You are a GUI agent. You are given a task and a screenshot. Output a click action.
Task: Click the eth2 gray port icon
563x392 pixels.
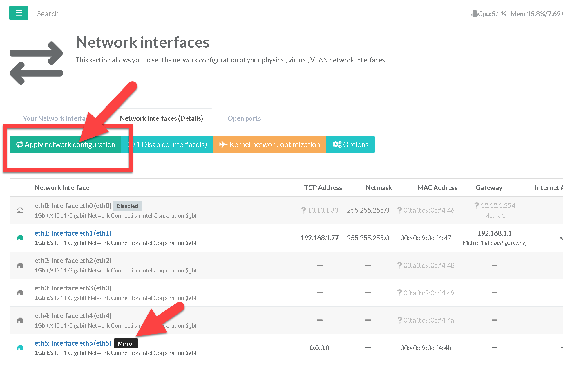20,265
